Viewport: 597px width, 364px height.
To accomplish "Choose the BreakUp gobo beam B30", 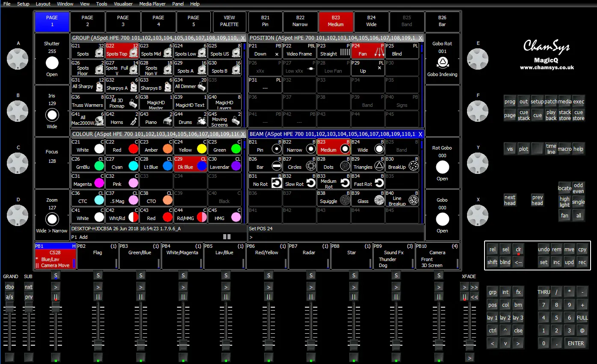I will coord(402,164).
